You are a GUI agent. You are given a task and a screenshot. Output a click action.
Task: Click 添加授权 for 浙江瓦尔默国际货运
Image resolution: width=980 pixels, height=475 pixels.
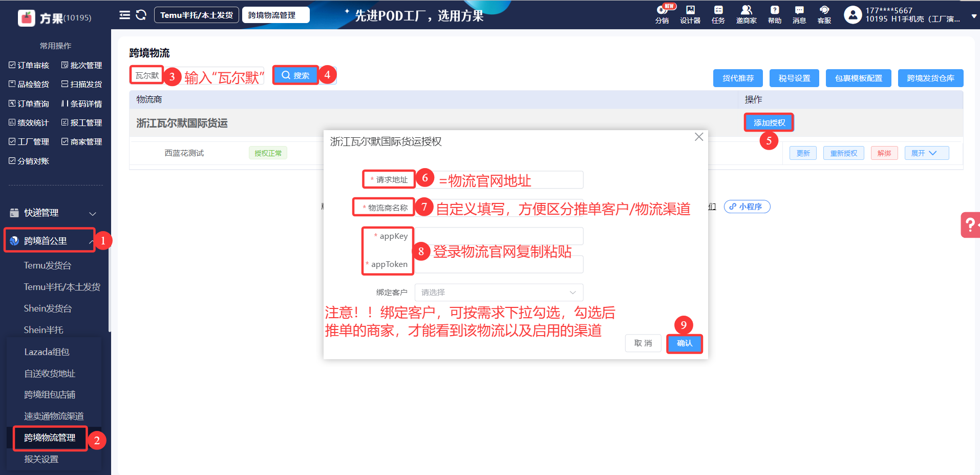769,122
